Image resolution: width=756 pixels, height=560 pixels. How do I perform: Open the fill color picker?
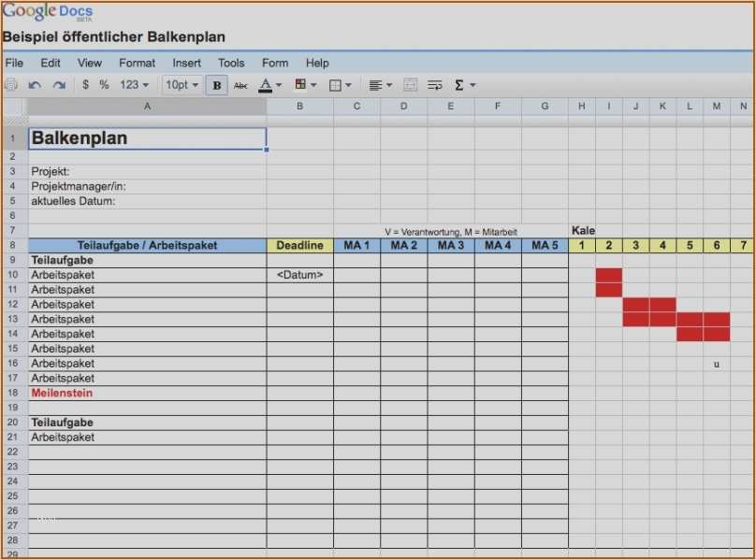click(x=301, y=84)
